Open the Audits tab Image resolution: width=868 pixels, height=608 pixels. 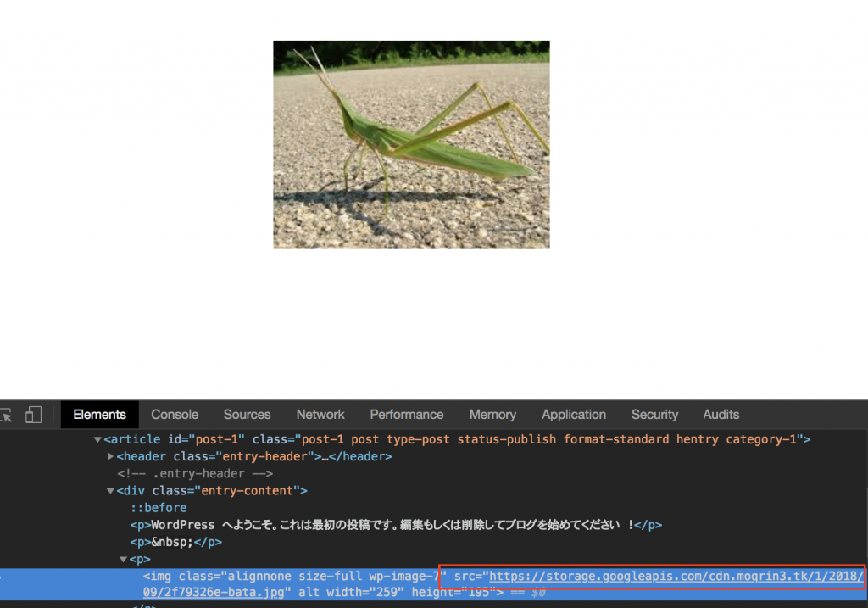[x=721, y=415]
